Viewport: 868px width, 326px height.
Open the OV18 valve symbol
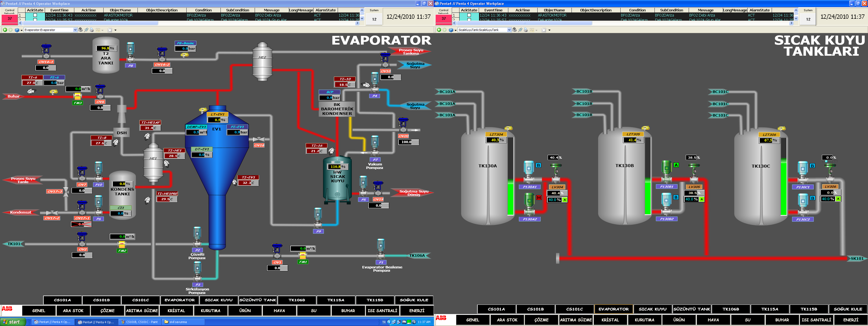click(x=259, y=139)
